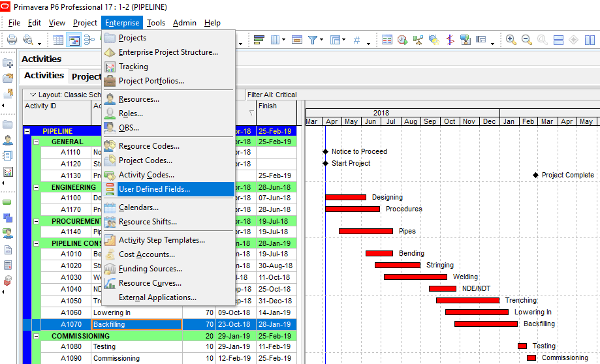
Task: Click the Group and Sort icon
Action: 335,40
